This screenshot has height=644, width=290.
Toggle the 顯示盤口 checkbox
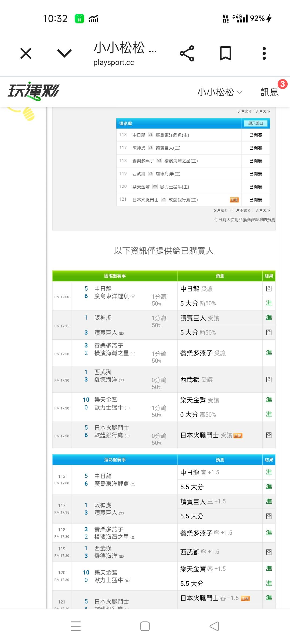tap(256, 123)
